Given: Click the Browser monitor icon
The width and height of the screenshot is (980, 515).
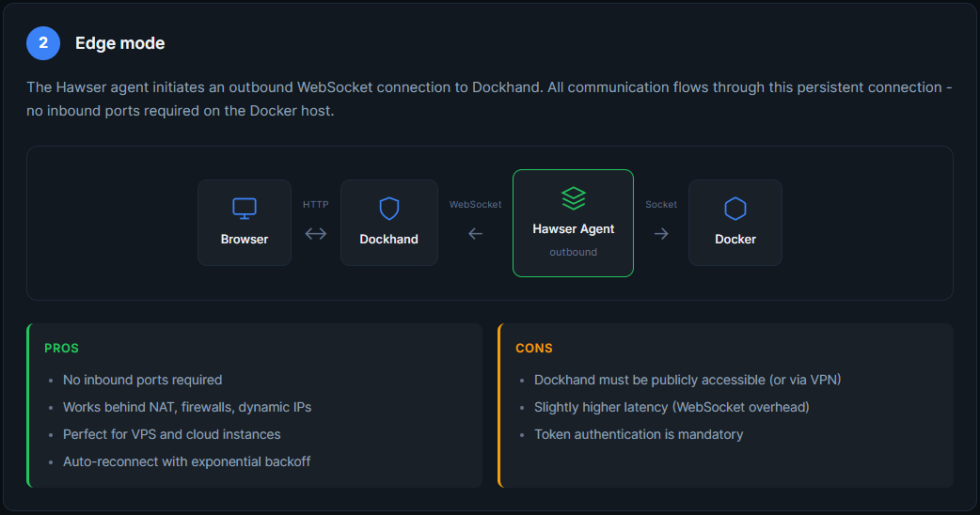Looking at the screenshot, I should coord(245,208).
